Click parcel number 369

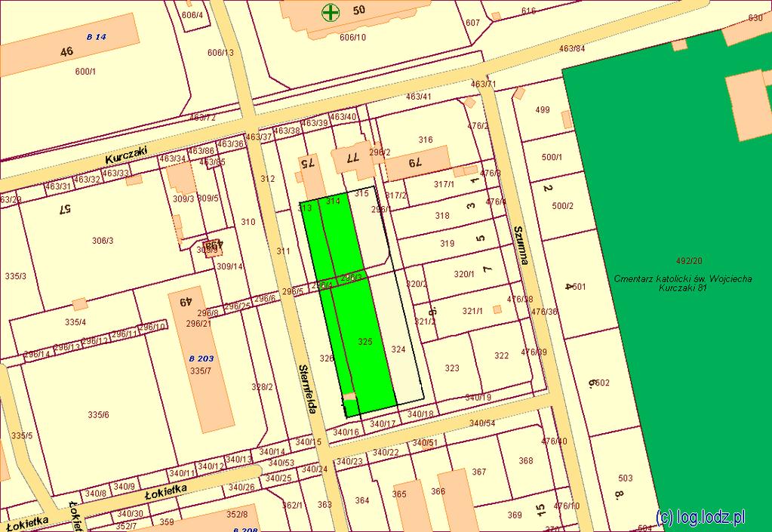click(515, 515)
